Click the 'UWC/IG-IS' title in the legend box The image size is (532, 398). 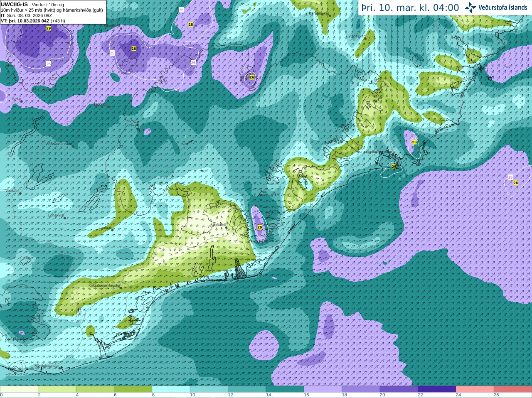coord(14,4)
